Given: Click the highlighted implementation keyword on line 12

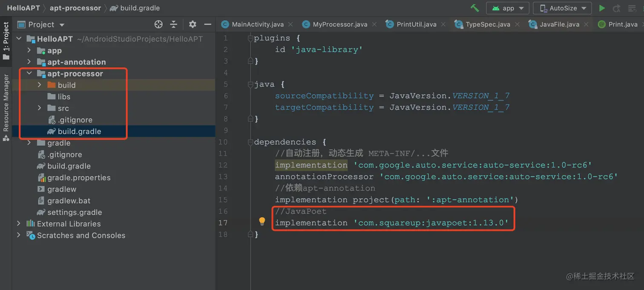Looking at the screenshot, I should 311,165.
